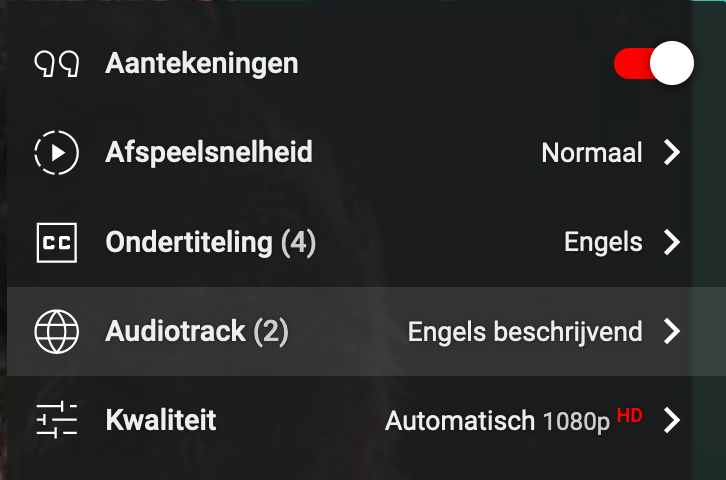The height and width of the screenshot is (480, 726).
Task: Turn off the Aantekeningen toggle switch
Action: click(x=654, y=65)
